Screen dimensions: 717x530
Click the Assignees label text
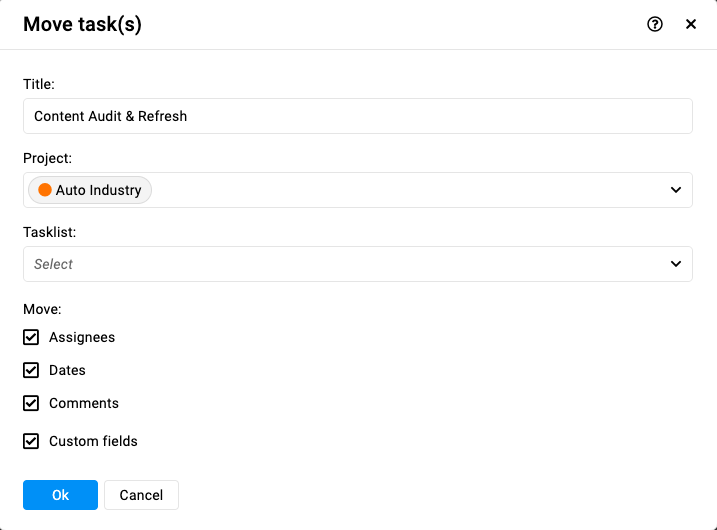82,337
